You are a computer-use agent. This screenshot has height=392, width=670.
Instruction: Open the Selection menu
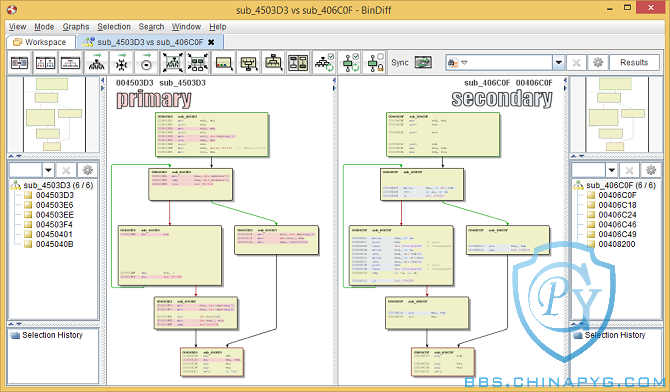click(x=114, y=27)
